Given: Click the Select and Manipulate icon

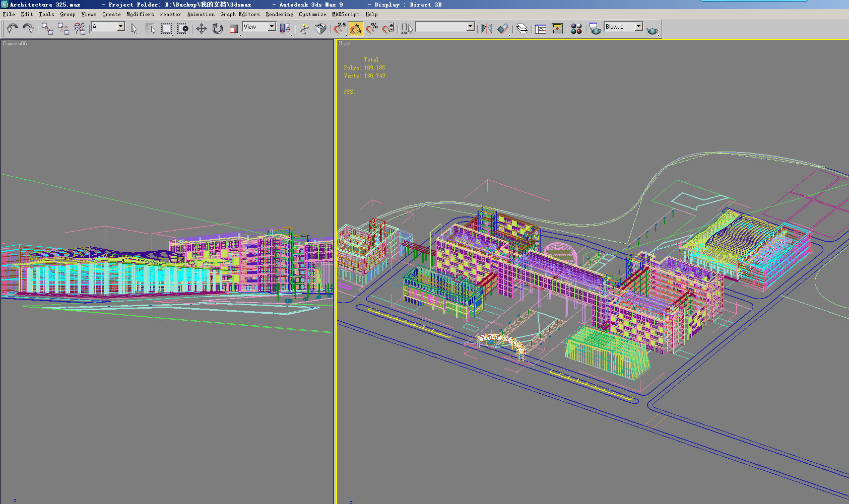Looking at the screenshot, I should click(304, 29).
